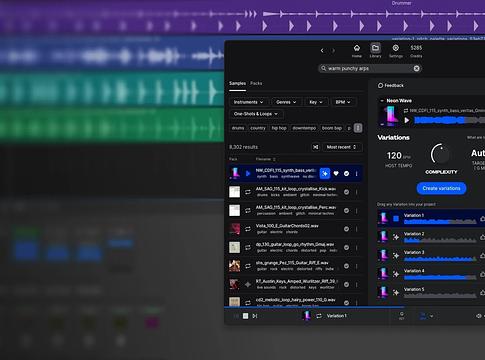Toggle the dp_130 guitar loop check mark
This screenshot has height=360, width=485.
point(346,247)
